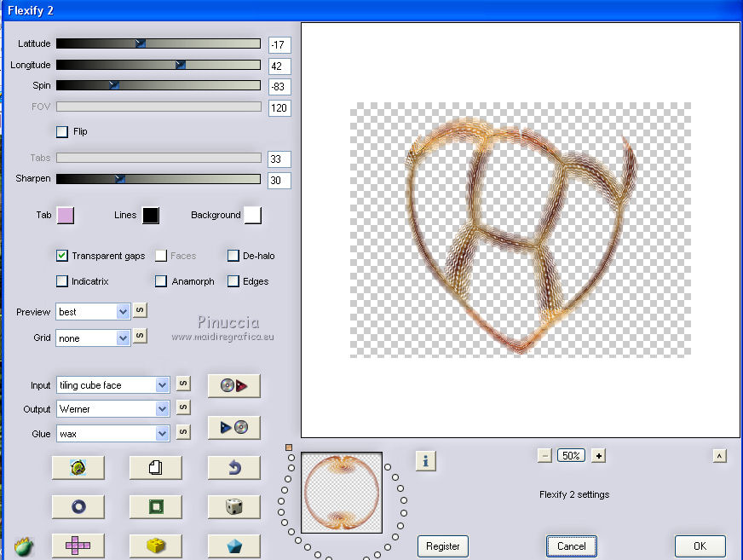
Task: Click the blue ring icon button
Action: tap(78, 506)
